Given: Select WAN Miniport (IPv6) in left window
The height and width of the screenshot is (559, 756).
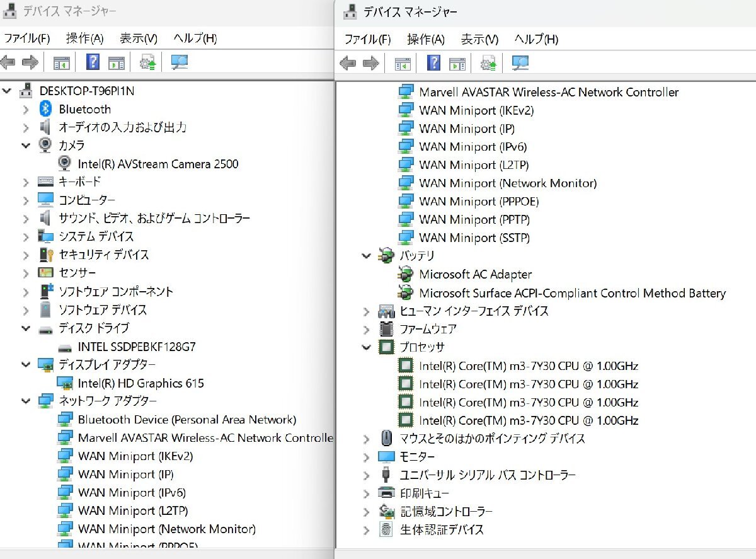Looking at the screenshot, I should (x=132, y=492).
